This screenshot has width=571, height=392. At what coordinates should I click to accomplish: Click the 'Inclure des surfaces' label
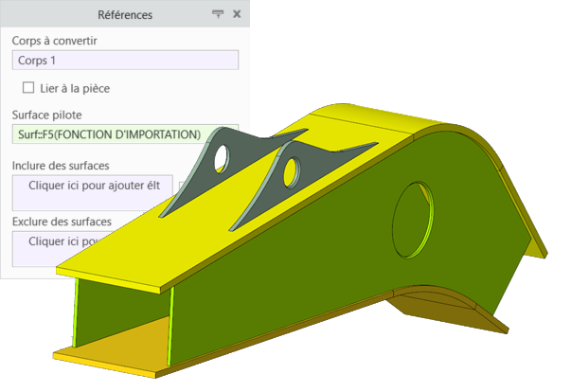tap(61, 166)
